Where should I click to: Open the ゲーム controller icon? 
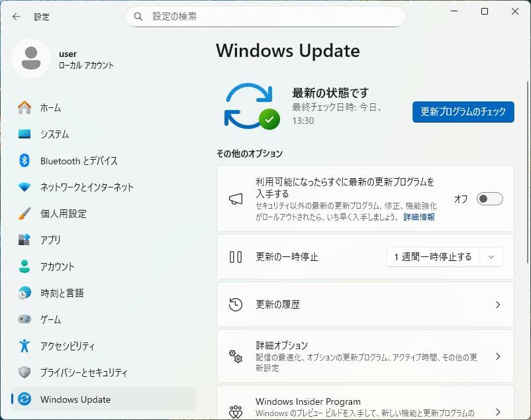coord(26,320)
